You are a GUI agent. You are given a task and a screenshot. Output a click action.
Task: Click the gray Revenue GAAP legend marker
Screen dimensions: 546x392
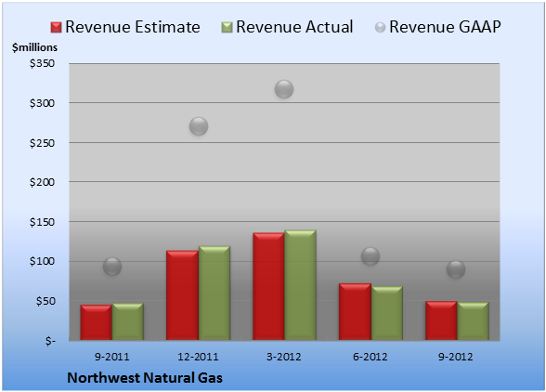[x=381, y=28]
